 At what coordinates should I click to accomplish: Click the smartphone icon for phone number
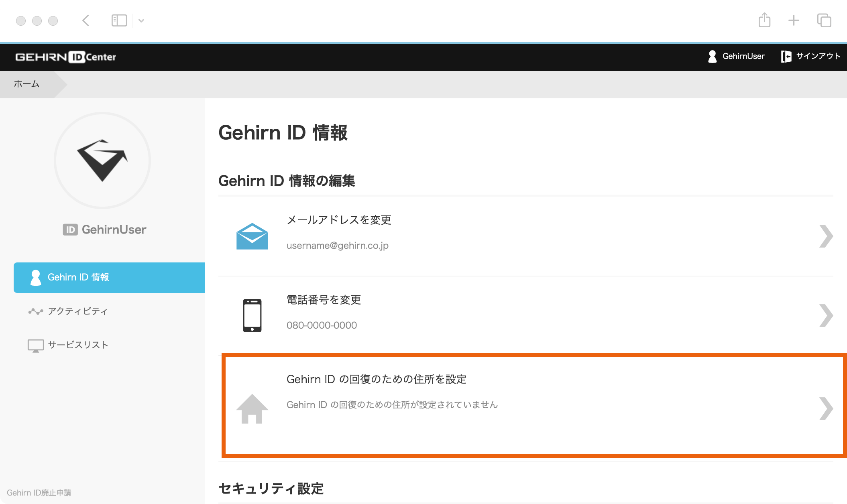(x=252, y=315)
